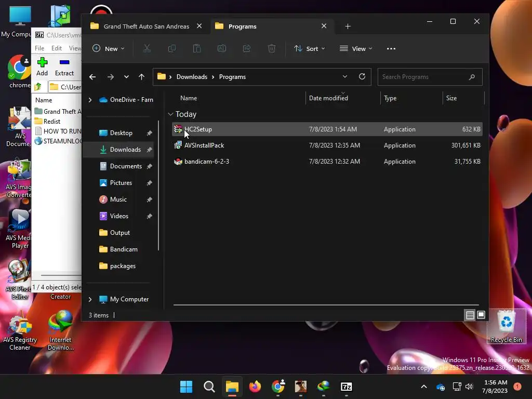The width and height of the screenshot is (532, 399).
Task: Click the up-folder icon in 7-Zip window
Action: point(38,87)
